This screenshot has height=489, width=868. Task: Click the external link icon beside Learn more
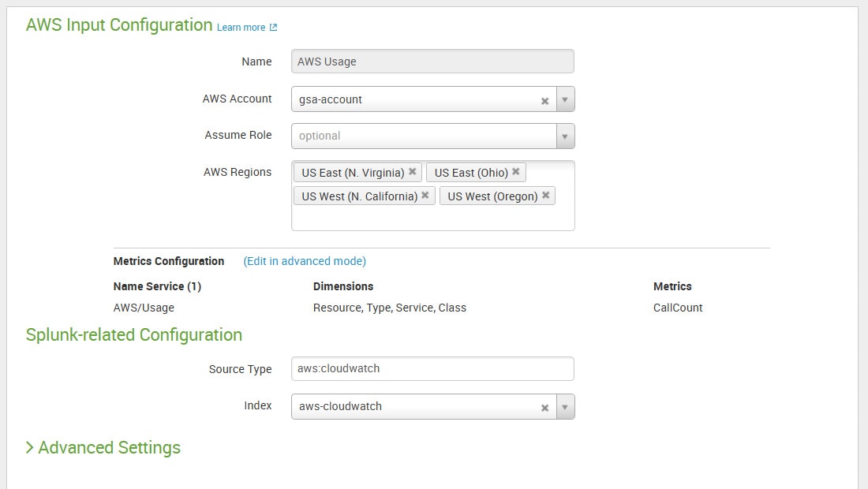[274, 28]
